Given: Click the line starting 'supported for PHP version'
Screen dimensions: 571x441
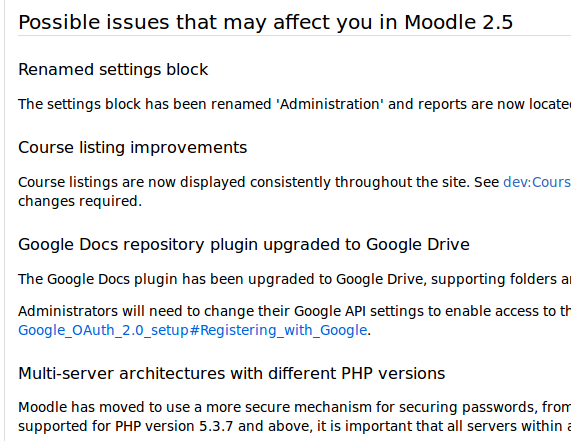Looking at the screenshot, I should (295, 426).
